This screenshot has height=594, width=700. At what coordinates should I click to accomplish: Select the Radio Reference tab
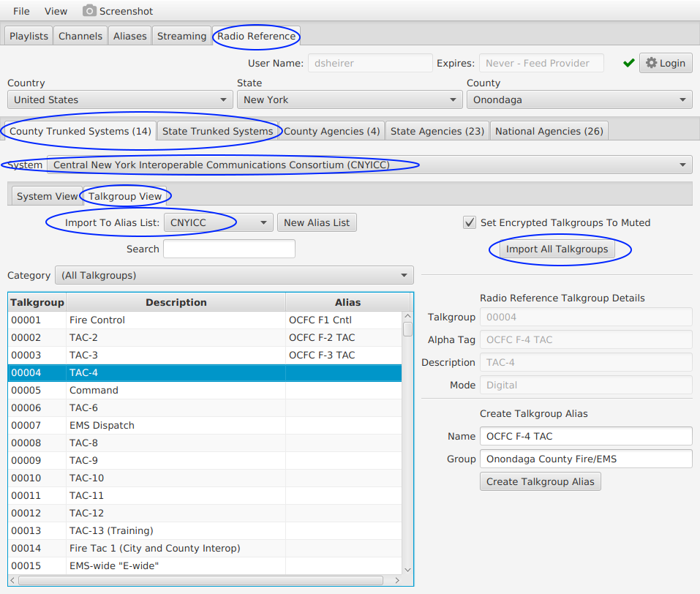pyautogui.click(x=256, y=36)
